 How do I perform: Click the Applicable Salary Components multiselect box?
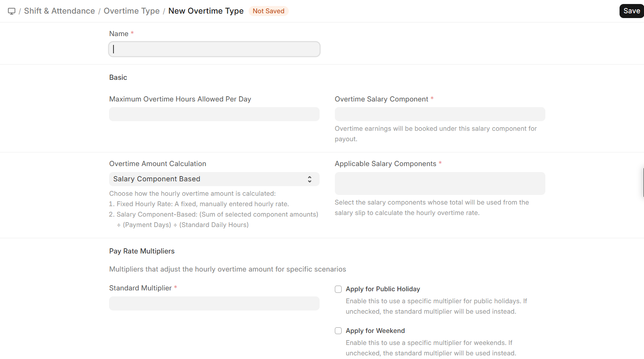tap(440, 184)
